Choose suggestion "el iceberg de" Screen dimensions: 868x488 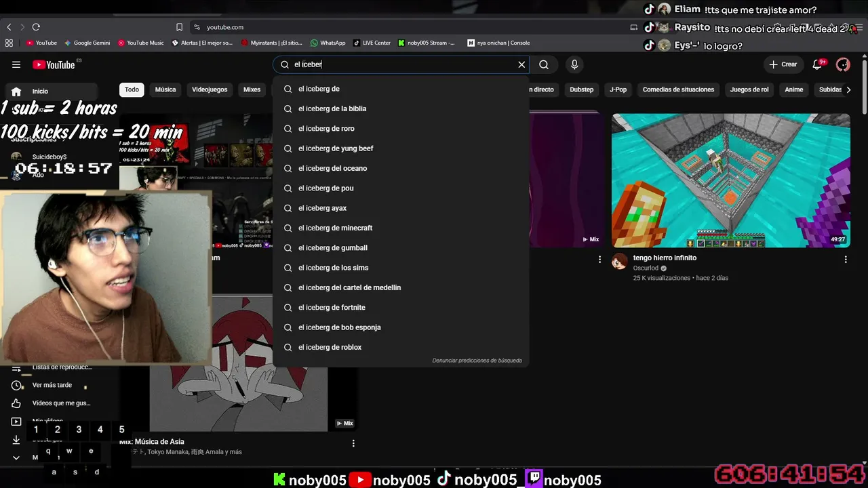(x=401, y=89)
